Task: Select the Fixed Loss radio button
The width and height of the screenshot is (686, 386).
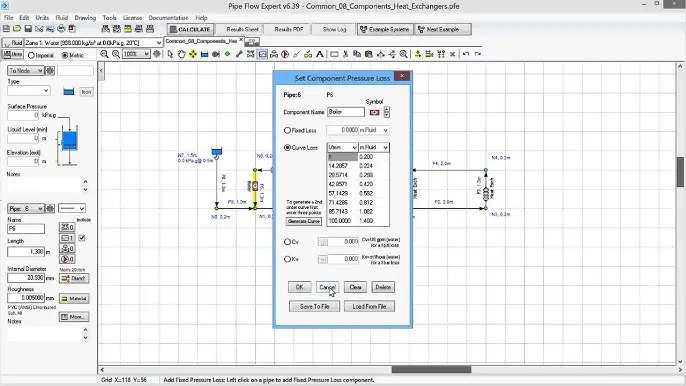Action: (x=287, y=130)
